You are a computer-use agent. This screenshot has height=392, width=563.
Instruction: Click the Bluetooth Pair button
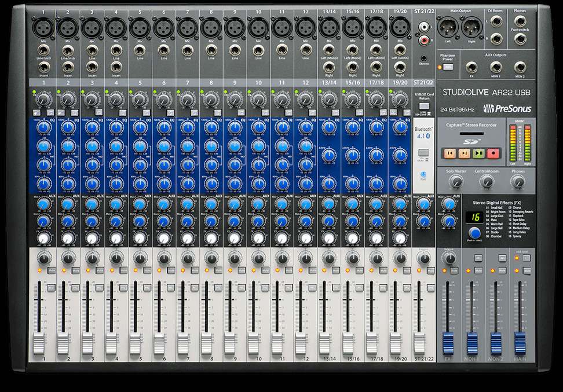click(423, 174)
